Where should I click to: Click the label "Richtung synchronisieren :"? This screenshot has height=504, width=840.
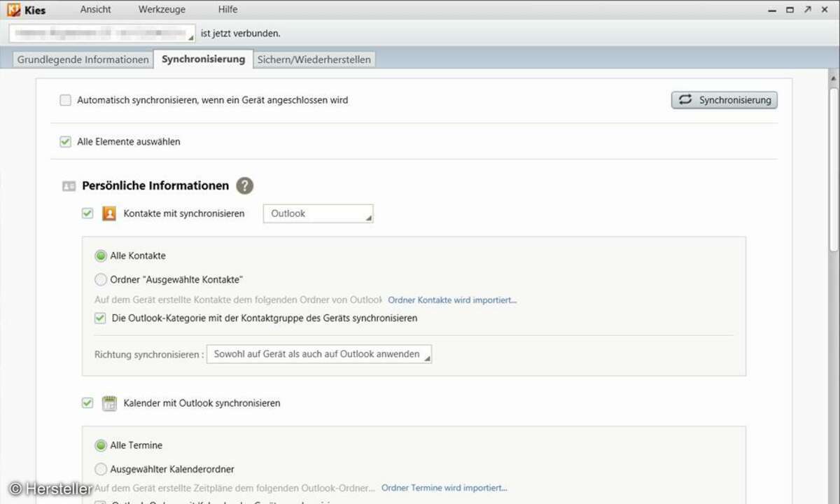pyautogui.click(x=148, y=355)
